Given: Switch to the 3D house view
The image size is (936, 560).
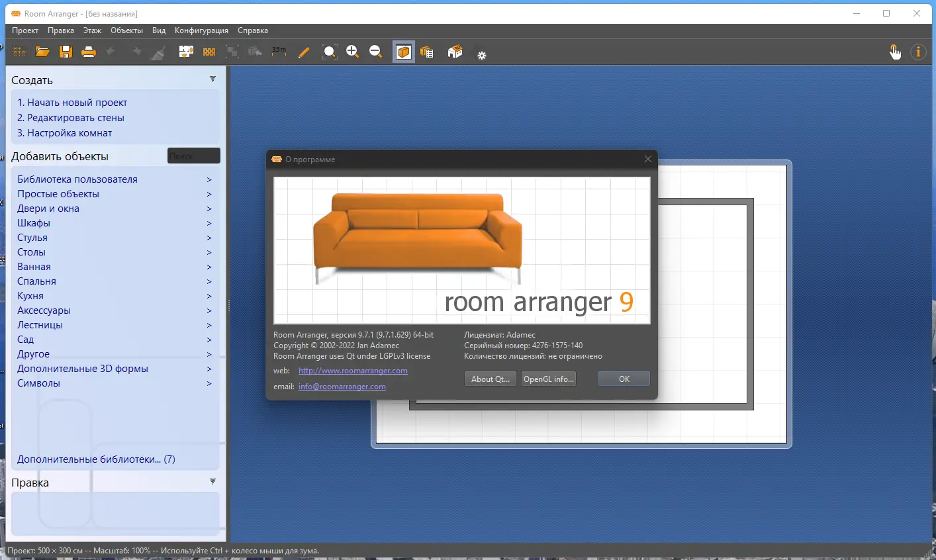Looking at the screenshot, I should [x=455, y=52].
